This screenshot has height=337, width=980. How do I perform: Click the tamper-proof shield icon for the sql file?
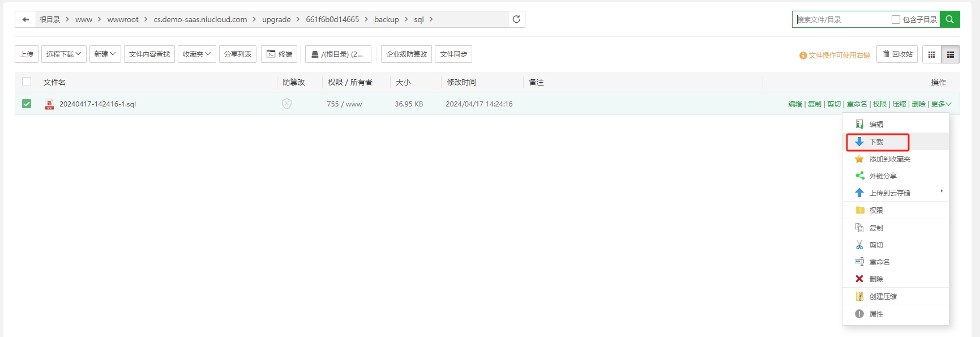tap(287, 104)
